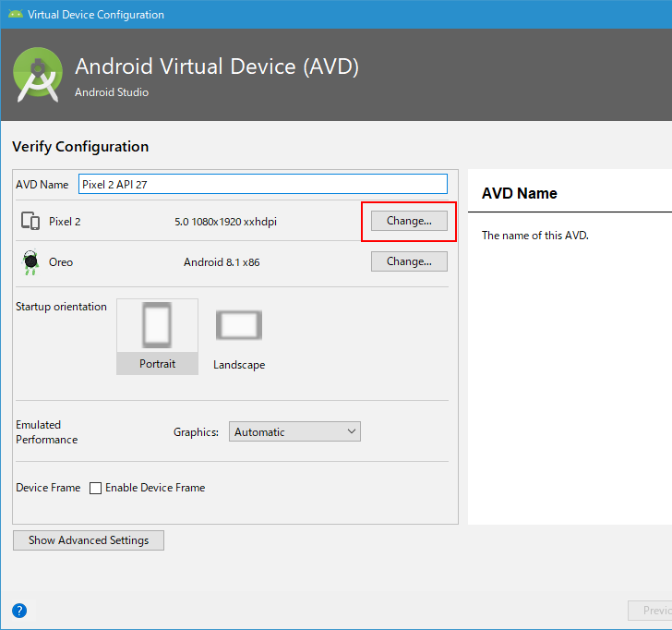
Task: Click the partially visible Previous button
Action: [x=652, y=611]
